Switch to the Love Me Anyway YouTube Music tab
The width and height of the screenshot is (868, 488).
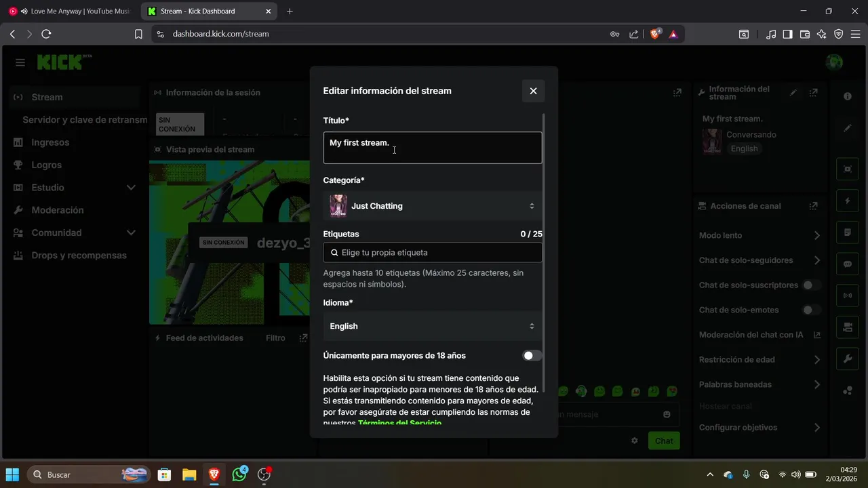coord(70,12)
